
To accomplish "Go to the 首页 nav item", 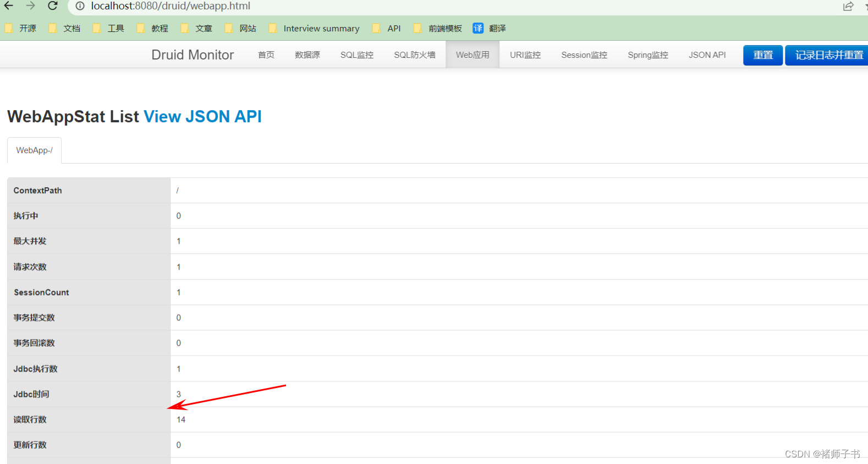I will (266, 55).
